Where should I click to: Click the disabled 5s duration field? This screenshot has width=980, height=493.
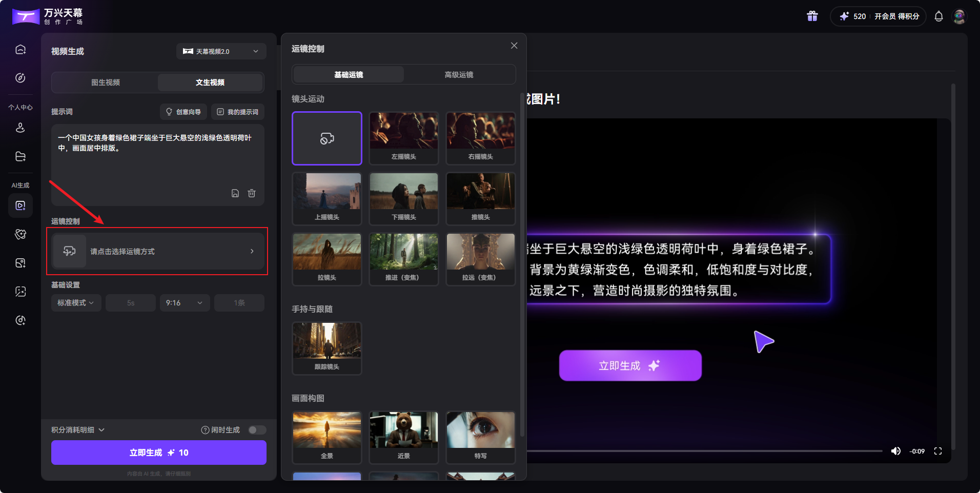coord(131,303)
